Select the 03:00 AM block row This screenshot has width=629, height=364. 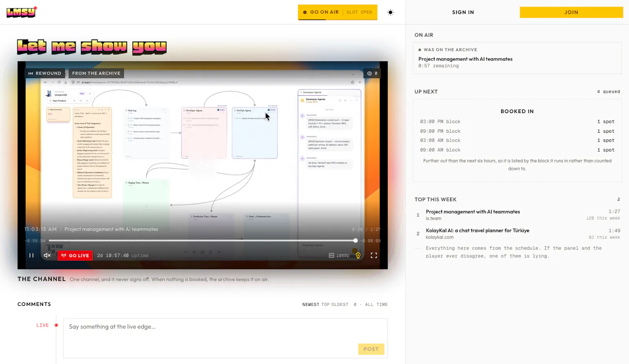pyautogui.click(x=517, y=140)
